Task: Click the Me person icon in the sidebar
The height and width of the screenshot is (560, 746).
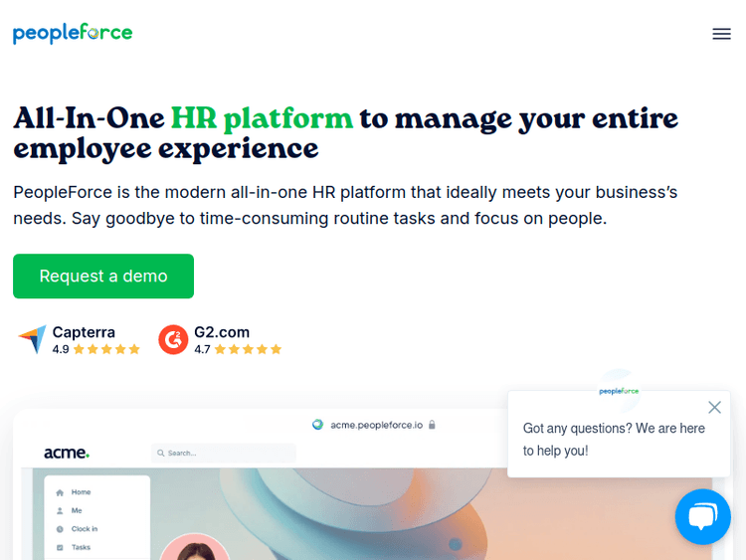Action: (x=60, y=510)
